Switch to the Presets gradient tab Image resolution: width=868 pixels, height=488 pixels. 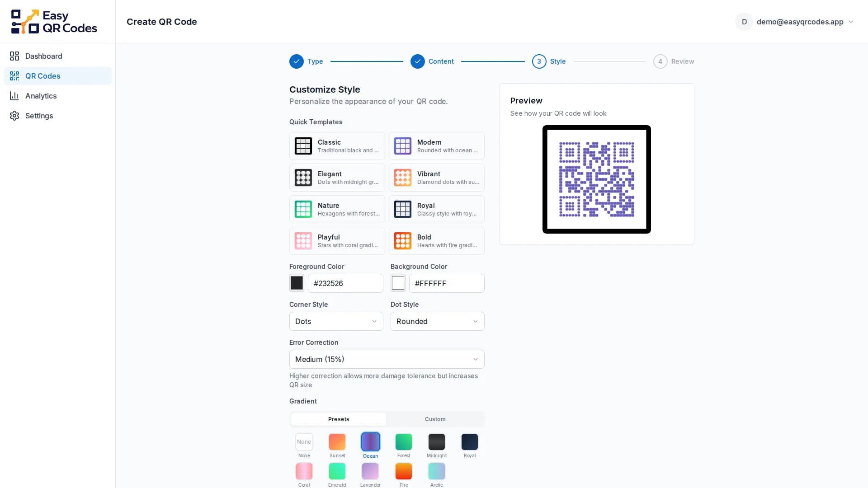339,419
